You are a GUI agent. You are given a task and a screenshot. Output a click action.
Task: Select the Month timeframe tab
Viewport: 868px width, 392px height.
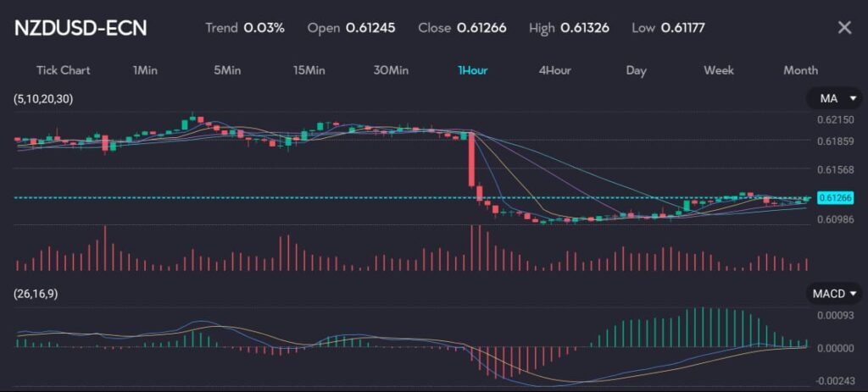(800, 70)
